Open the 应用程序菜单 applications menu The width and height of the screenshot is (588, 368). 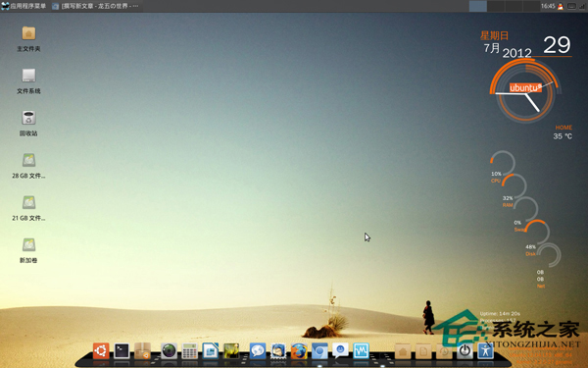tap(24, 6)
